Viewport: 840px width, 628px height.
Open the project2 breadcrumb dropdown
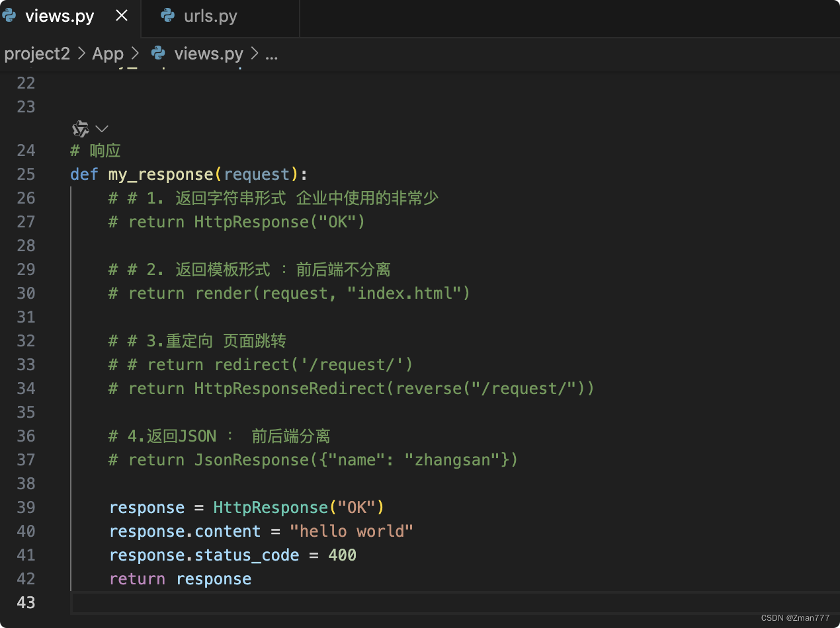[x=37, y=54]
